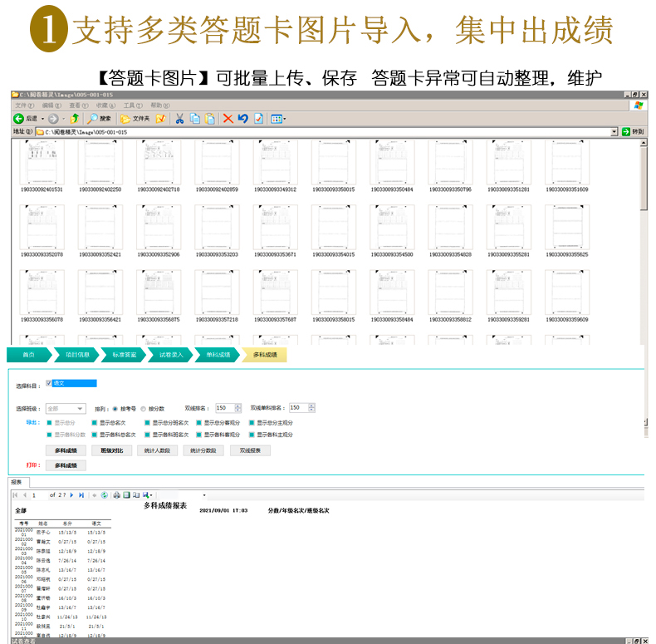Expand the Explorer address bar dropdown
Viewport: 656px width, 644px height.
tap(614, 131)
